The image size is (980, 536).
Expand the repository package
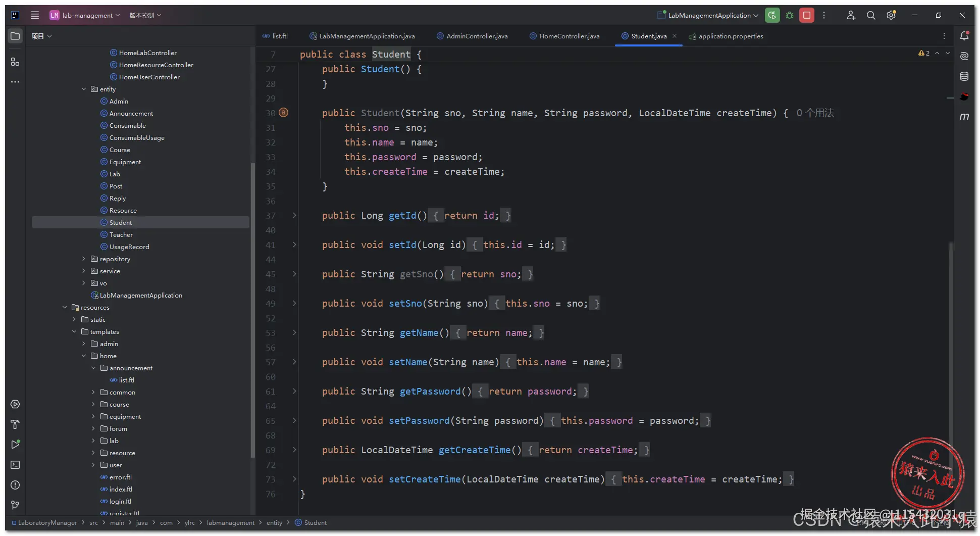coord(84,259)
